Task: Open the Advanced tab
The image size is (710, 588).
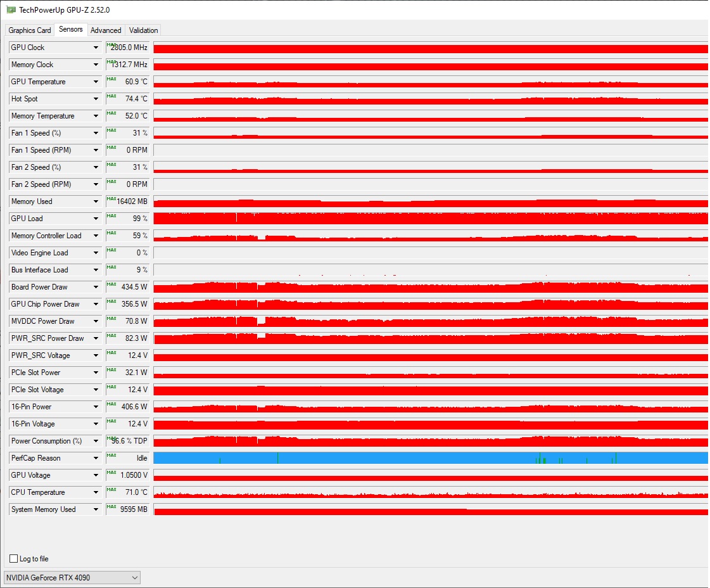Action: click(106, 30)
